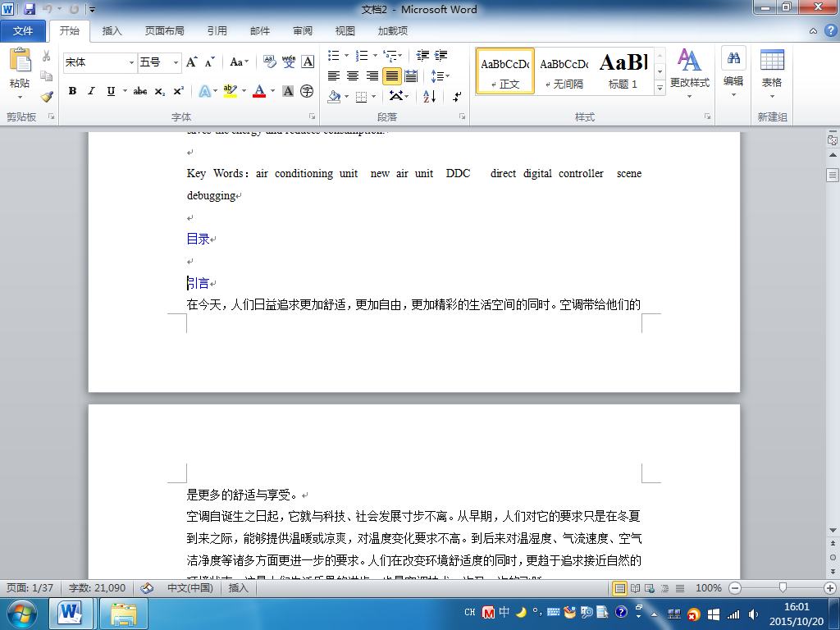
Task: Apply the 无间隔 No Spacing style
Action: [564, 71]
